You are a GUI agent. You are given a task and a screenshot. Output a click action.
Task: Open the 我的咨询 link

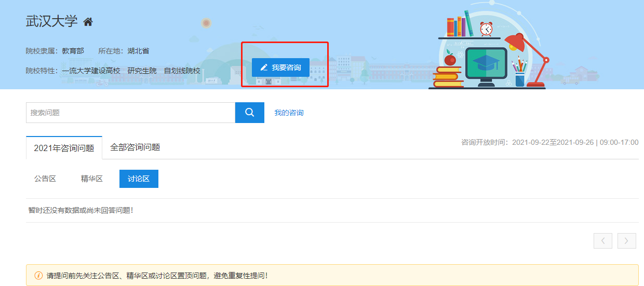(289, 113)
